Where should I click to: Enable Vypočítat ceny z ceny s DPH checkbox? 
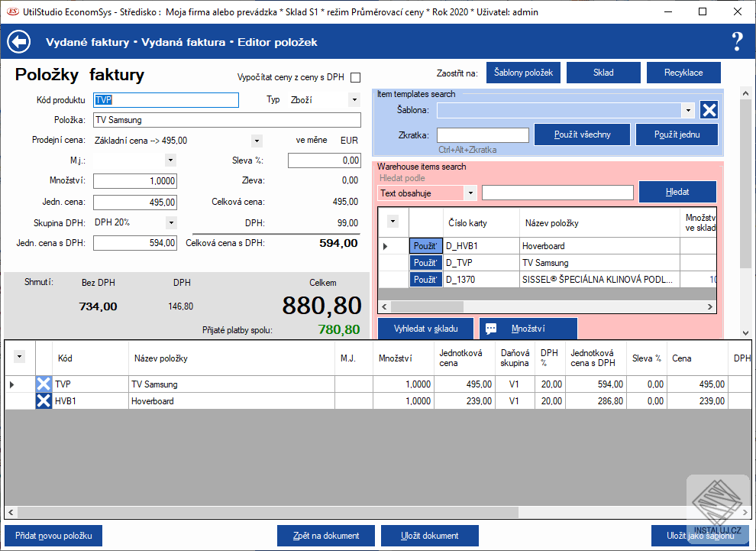point(355,77)
